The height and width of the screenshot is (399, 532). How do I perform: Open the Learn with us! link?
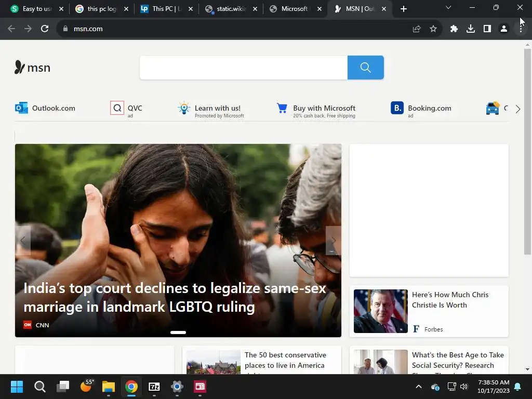click(218, 108)
